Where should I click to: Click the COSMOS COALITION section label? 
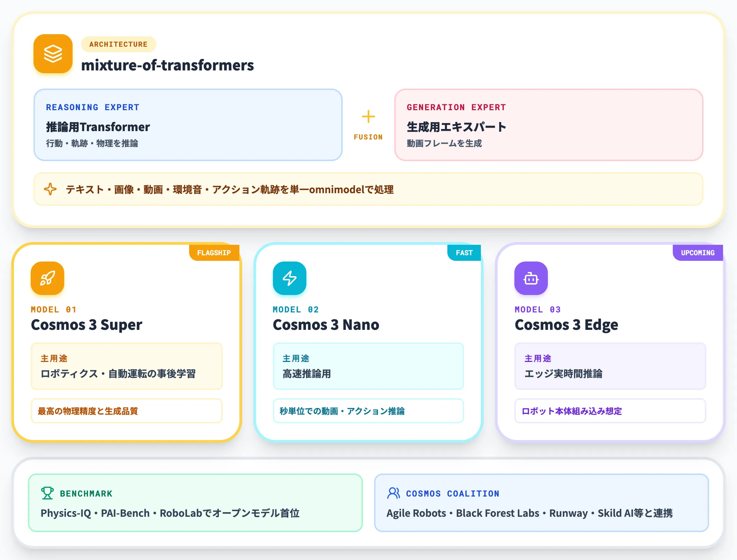pyautogui.click(x=453, y=493)
